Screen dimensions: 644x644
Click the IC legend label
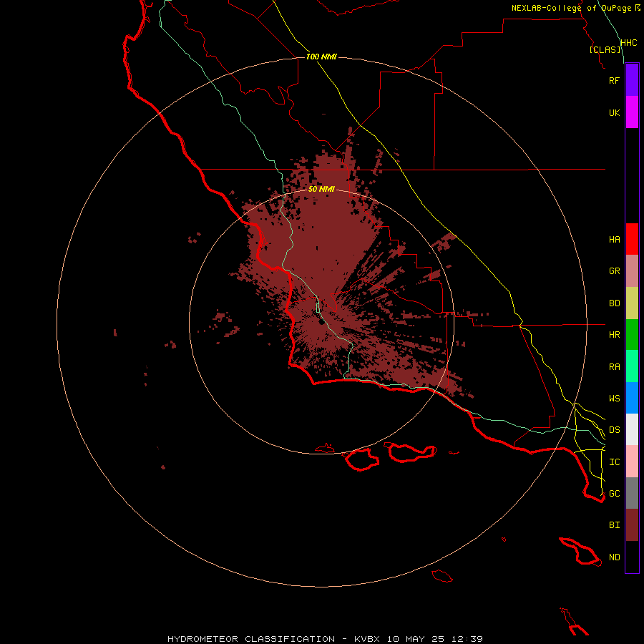614,462
